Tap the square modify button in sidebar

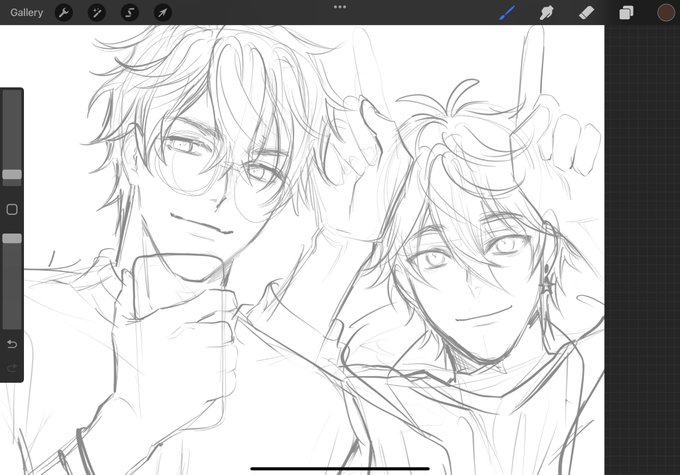click(x=12, y=210)
